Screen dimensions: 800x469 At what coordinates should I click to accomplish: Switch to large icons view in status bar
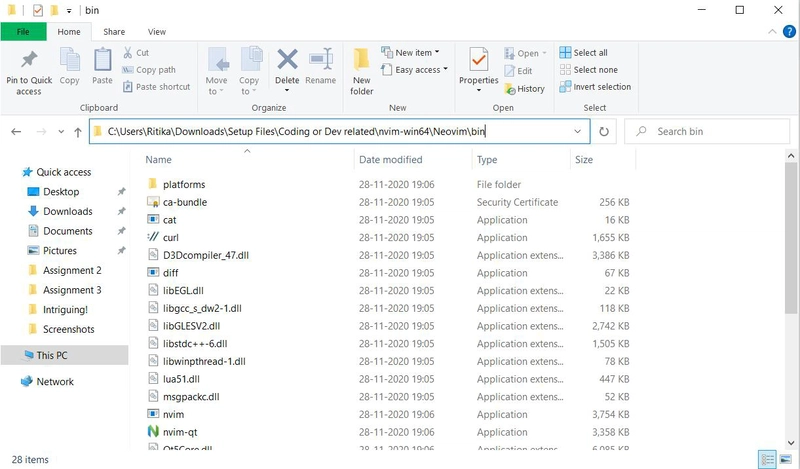[x=785, y=459]
